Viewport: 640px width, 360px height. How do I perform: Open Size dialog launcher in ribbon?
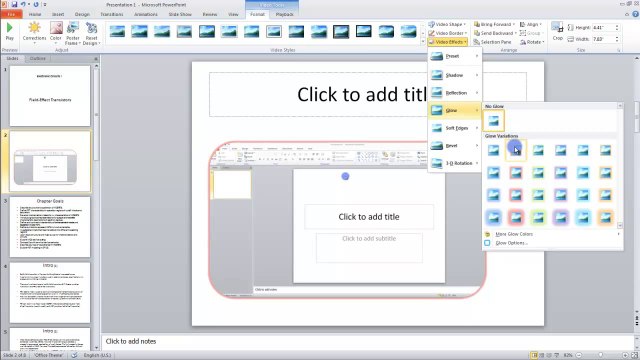(619, 50)
